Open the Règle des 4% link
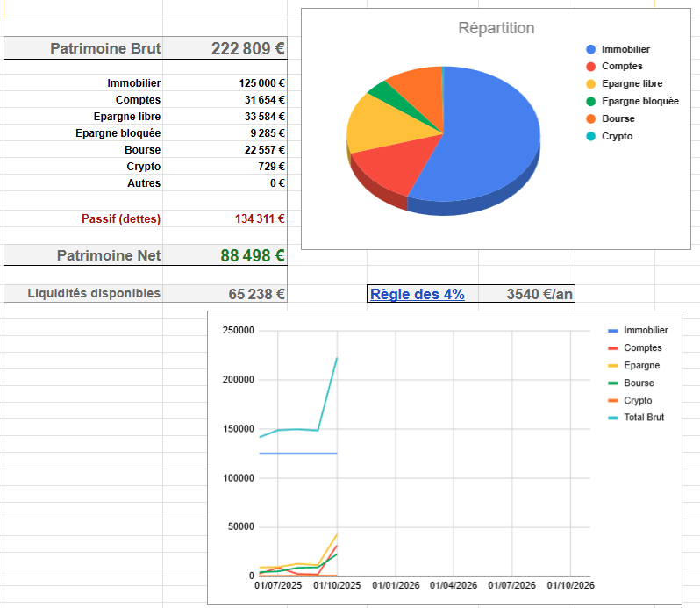The image size is (700, 608). (417, 295)
